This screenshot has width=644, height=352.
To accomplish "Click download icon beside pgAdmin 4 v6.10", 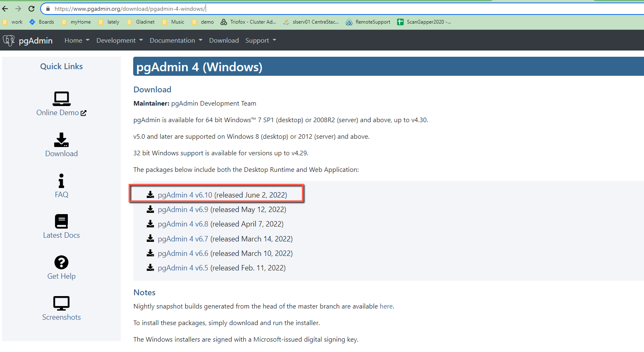I will coord(151,195).
